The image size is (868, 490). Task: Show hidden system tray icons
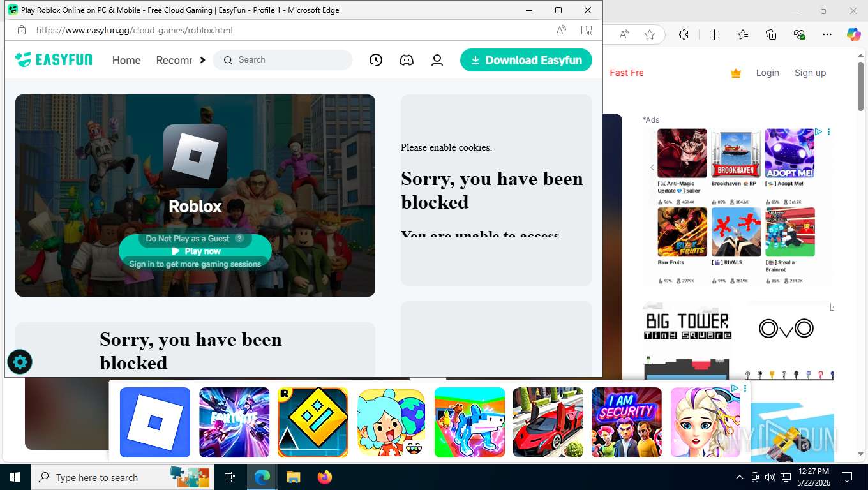[740, 477]
